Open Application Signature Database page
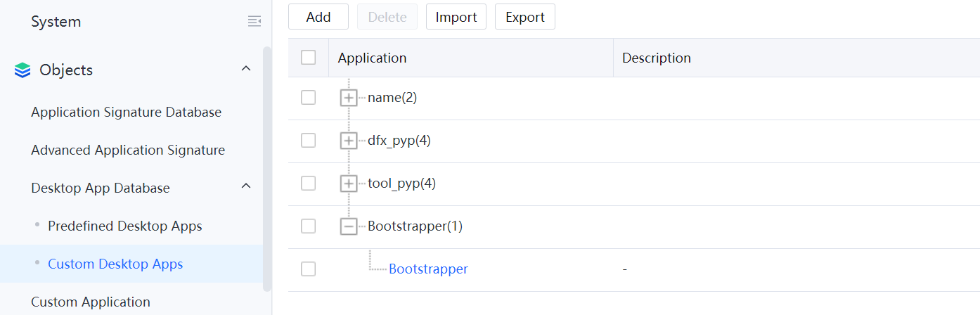The image size is (980, 315). point(126,112)
